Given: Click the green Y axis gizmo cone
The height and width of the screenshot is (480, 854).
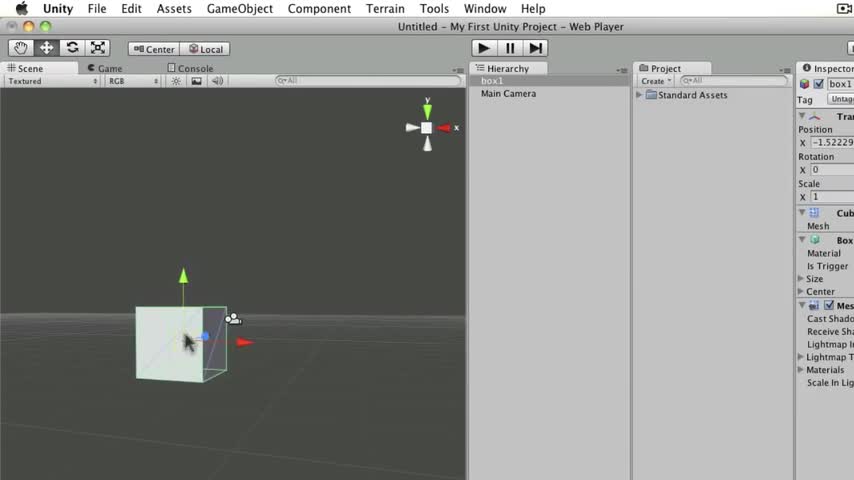Looking at the screenshot, I should tap(428, 112).
